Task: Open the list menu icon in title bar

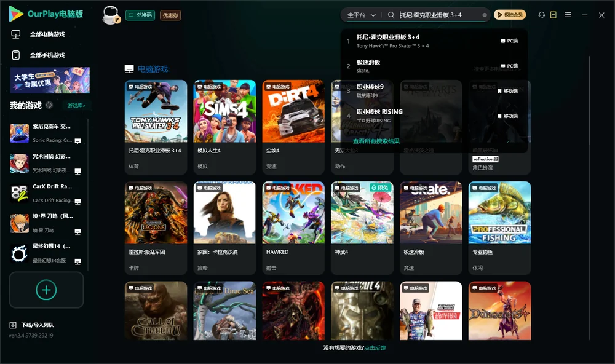Action: pyautogui.click(x=568, y=15)
